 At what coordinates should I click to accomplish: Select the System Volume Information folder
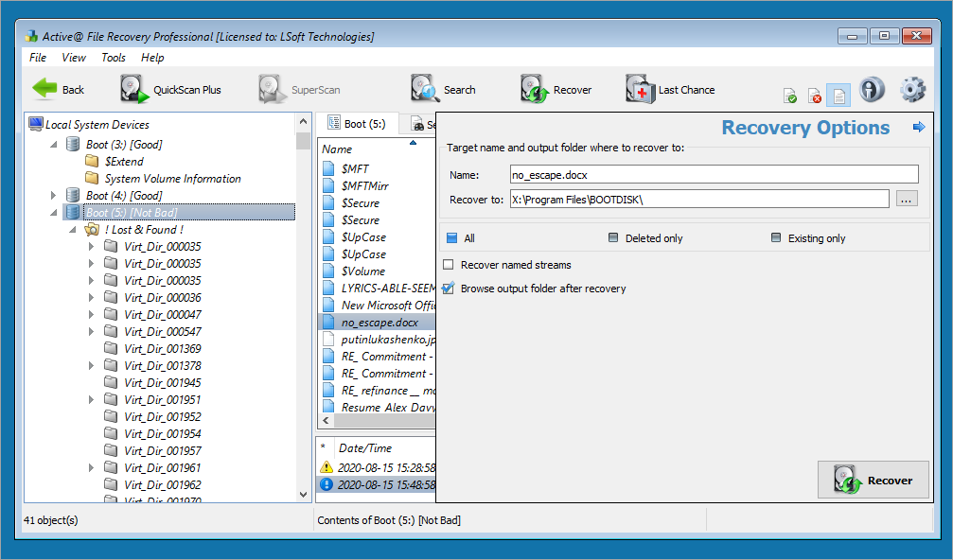(x=172, y=179)
